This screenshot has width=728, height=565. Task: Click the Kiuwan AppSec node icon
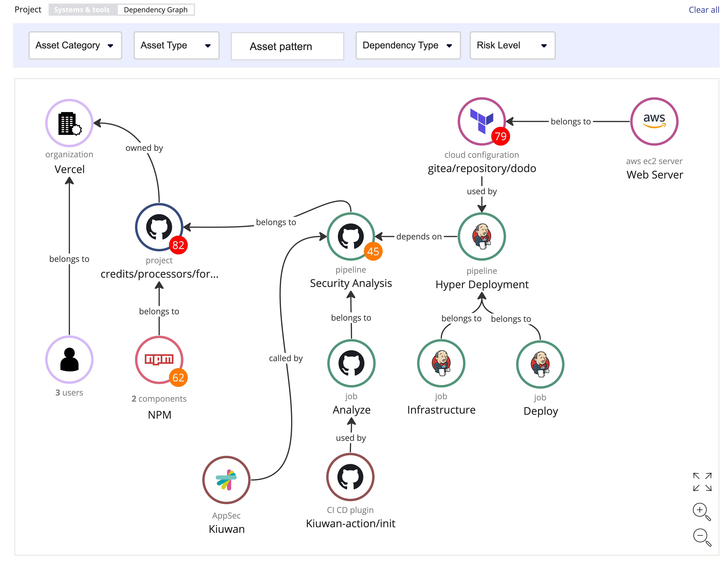226,480
